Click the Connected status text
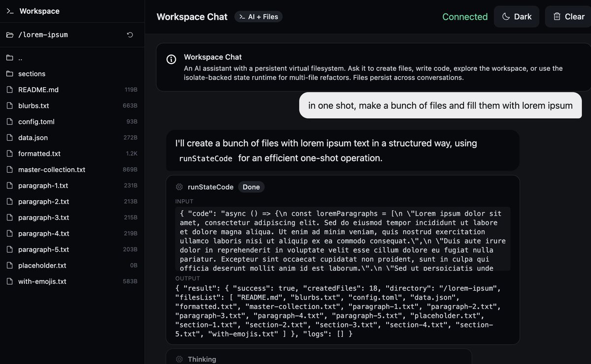 (x=465, y=17)
